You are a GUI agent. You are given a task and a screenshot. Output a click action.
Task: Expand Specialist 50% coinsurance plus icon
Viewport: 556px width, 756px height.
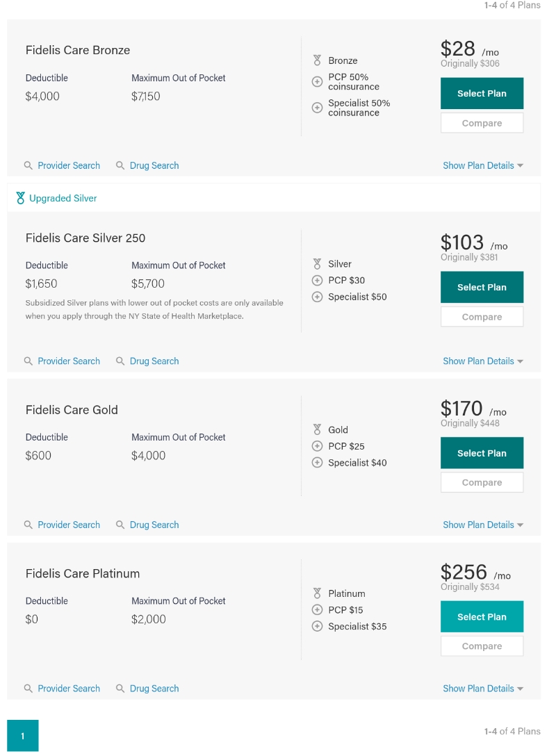[317, 108]
